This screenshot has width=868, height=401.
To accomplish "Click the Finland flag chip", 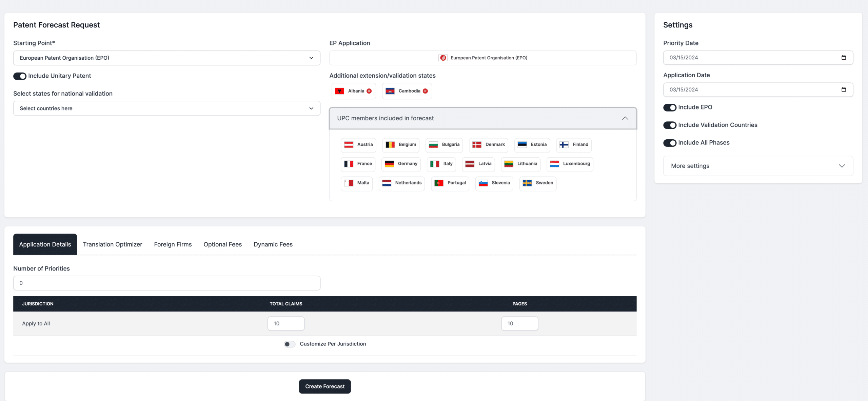I will pos(574,145).
